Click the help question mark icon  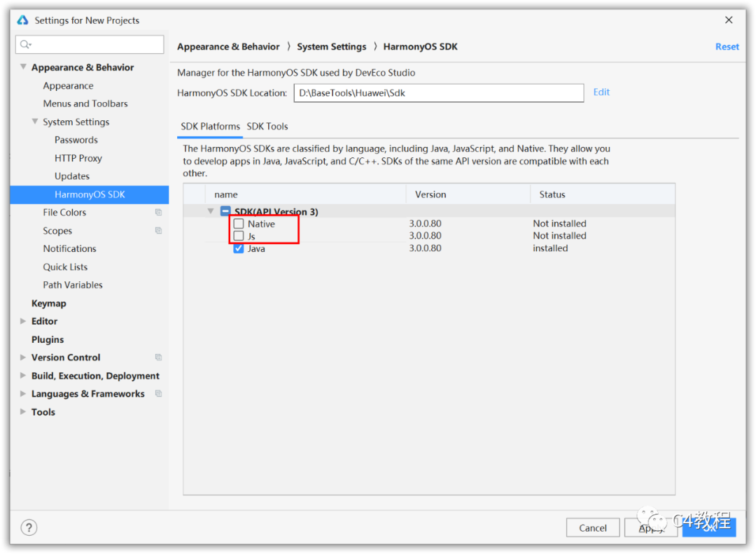coord(29,527)
